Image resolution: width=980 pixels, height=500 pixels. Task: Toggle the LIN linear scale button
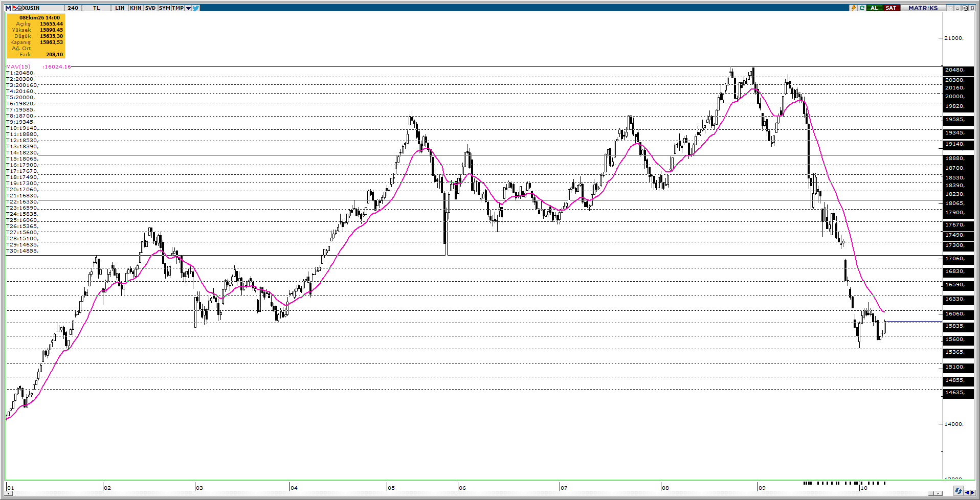pos(120,8)
